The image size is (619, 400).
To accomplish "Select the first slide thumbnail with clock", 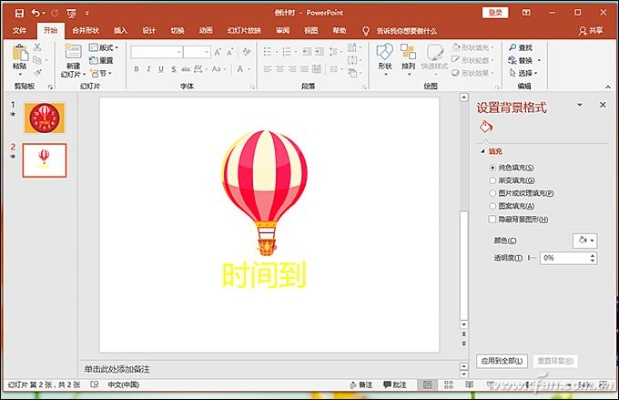I will 44,118.
